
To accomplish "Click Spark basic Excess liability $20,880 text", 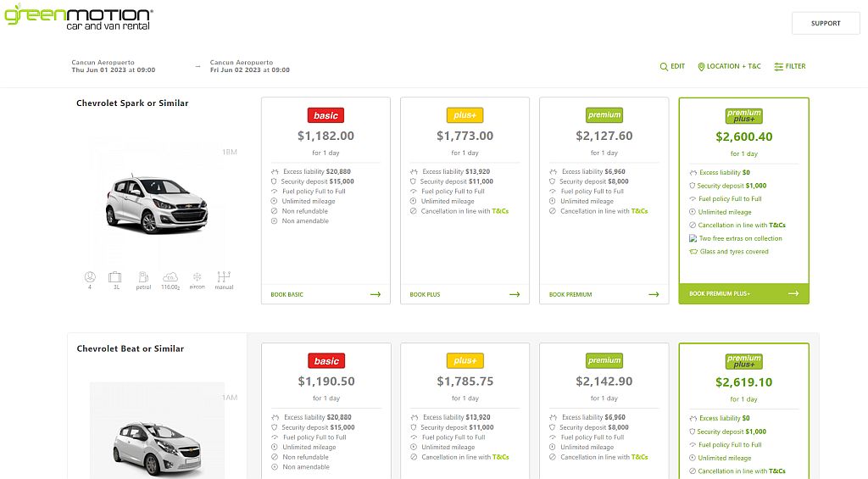I will [x=317, y=171].
